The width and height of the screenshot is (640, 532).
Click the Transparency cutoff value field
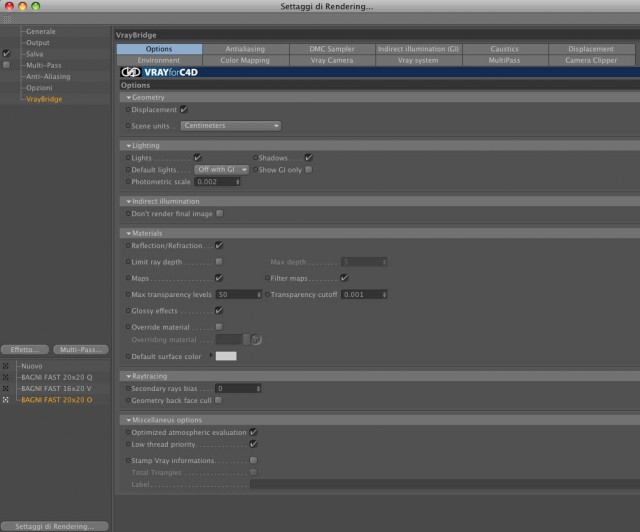[364, 294]
